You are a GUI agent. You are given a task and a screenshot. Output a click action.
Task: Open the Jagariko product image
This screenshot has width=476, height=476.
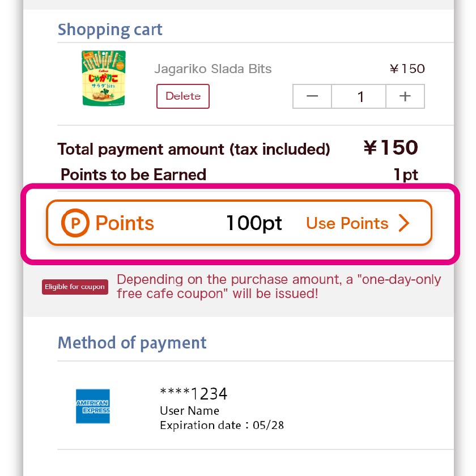point(104,78)
